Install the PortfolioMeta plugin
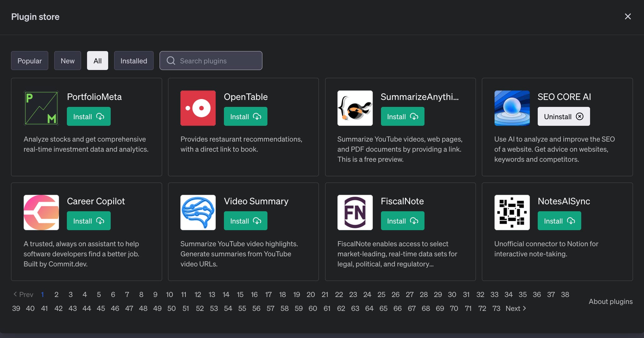This screenshot has height=338, width=644. [89, 116]
